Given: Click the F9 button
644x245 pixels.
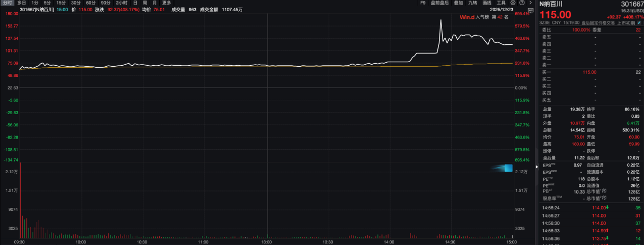Looking at the screenshot, I should point(423,3).
